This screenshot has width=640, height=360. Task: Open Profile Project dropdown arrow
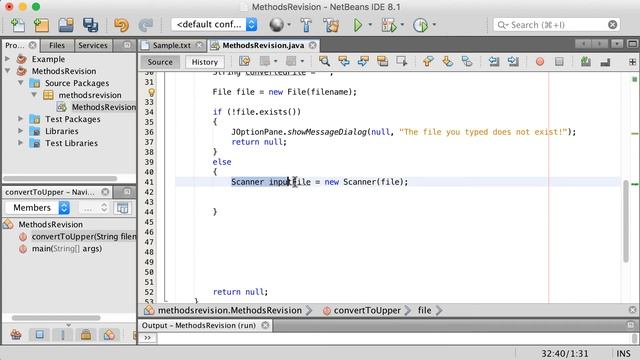434,25
